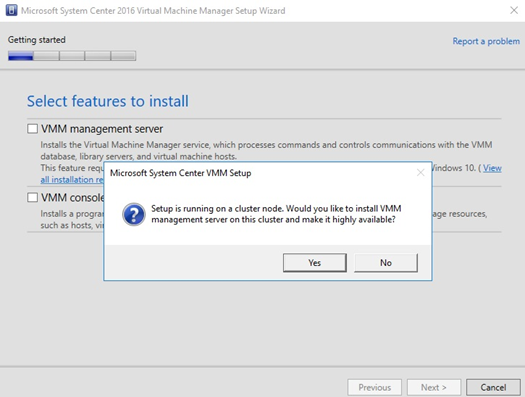Click the Previous button in the wizard
The height and width of the screenshot is (397, 525).
pyautogui.click(x=374, y=387)
